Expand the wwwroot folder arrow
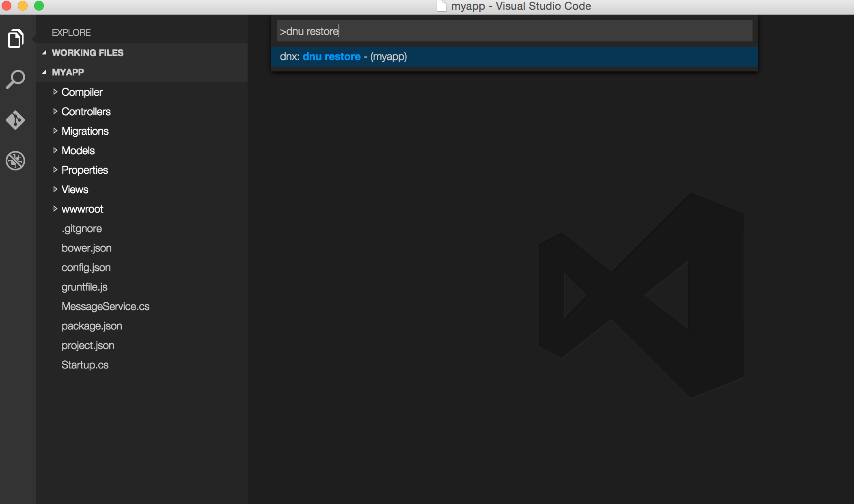This screenshot has width=854, height=504. pos(55,209)
